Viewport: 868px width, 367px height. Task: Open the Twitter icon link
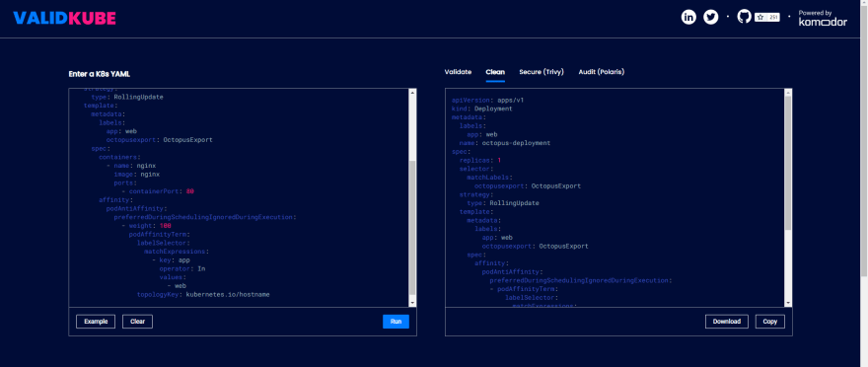coord(711,17)
